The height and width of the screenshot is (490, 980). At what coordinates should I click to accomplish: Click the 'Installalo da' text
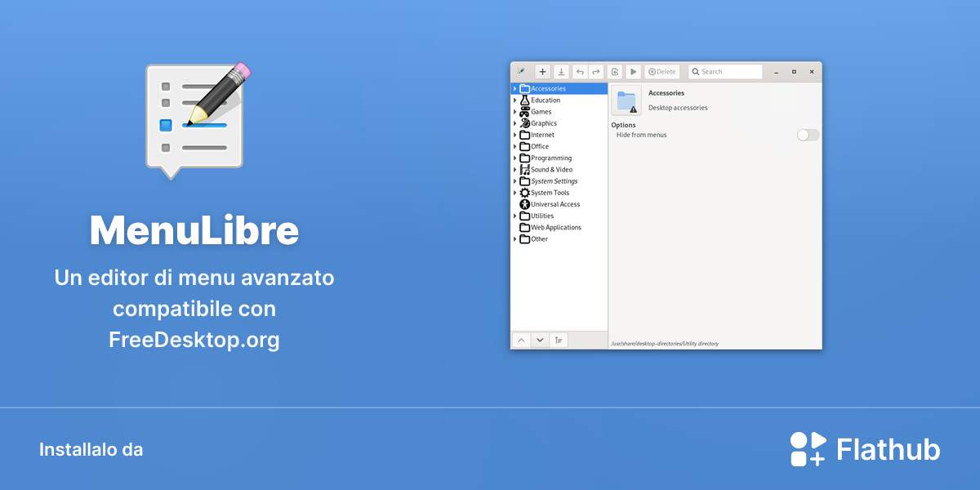[91, 449]
